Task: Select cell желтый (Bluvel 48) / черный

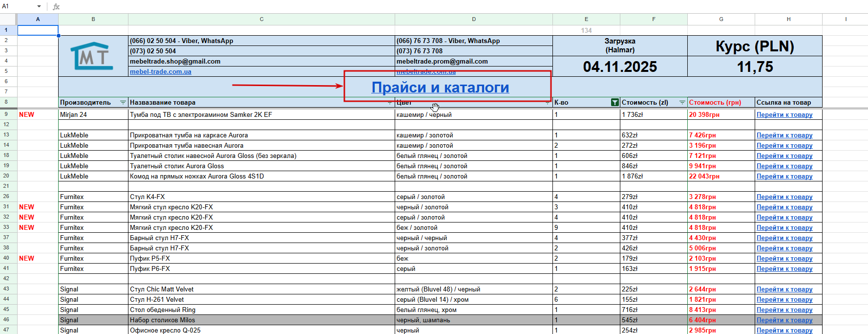Action: point(474,289)
